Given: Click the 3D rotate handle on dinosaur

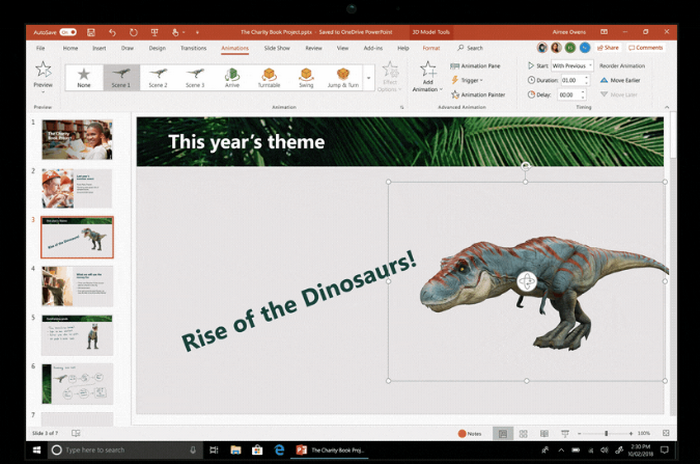Looking at the screenshot, I should point(527,281).
